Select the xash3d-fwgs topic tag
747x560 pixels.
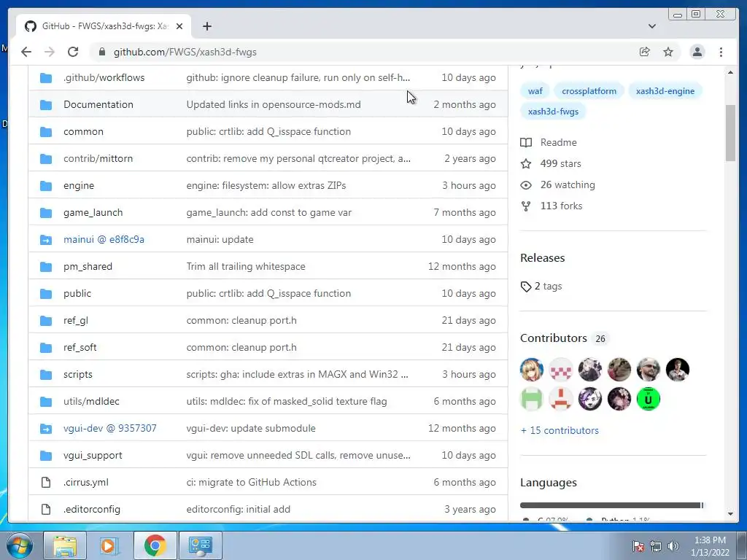point(553,112)
